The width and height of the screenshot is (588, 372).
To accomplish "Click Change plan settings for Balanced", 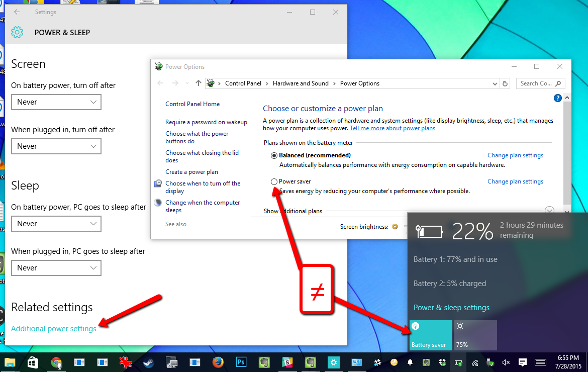I will coord(515,155).
